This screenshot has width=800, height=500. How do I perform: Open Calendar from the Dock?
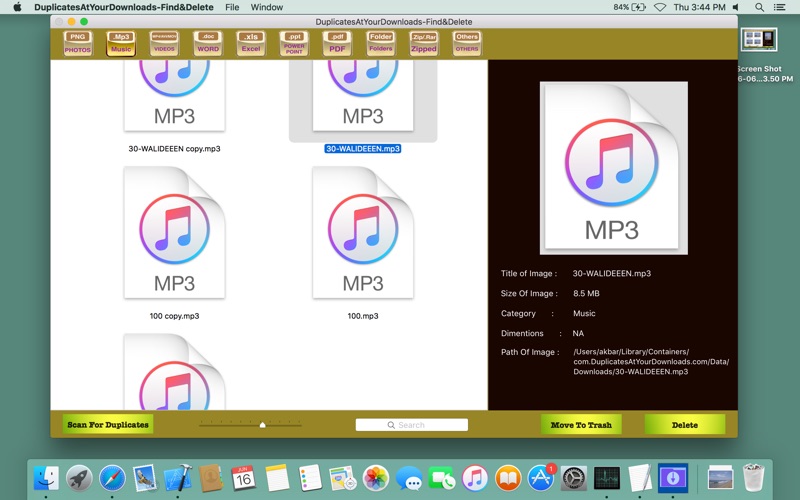(x=243, y=479)
